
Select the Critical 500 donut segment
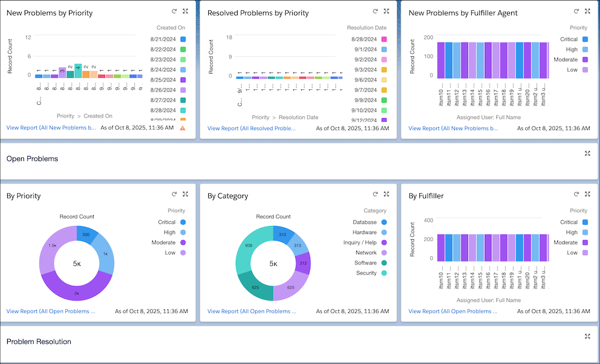[86, 234]
